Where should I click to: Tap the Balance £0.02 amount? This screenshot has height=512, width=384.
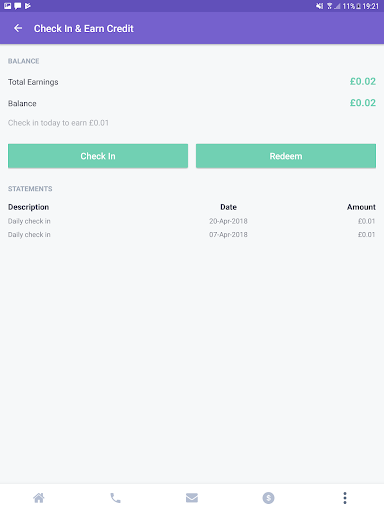tap(363, 103)
